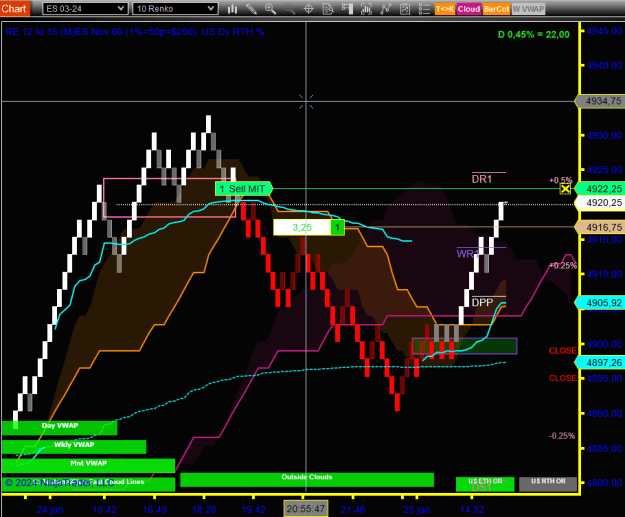Open the Chart menu
The image size is (625, 517).
(15, 8)
